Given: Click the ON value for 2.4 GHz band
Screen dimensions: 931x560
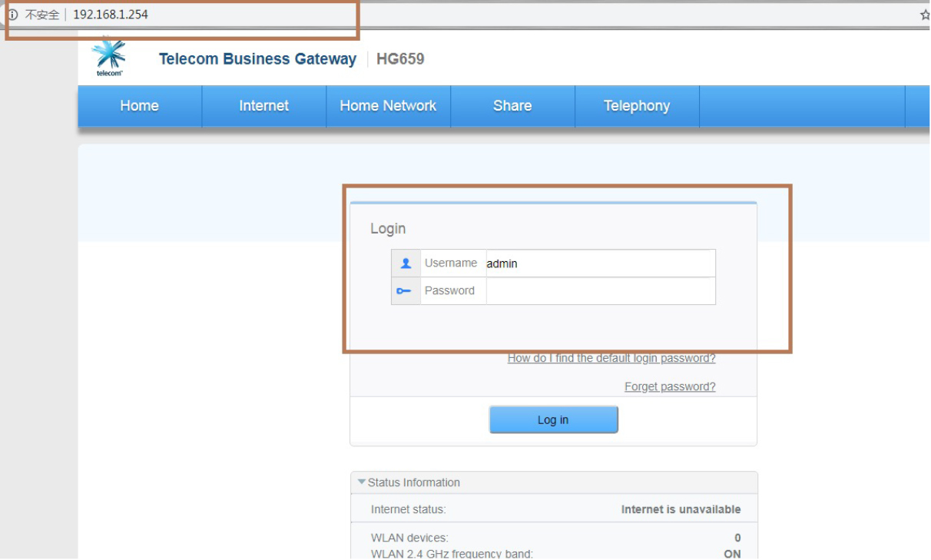Looking at the screenshot, I should click(x=733, y=554).
